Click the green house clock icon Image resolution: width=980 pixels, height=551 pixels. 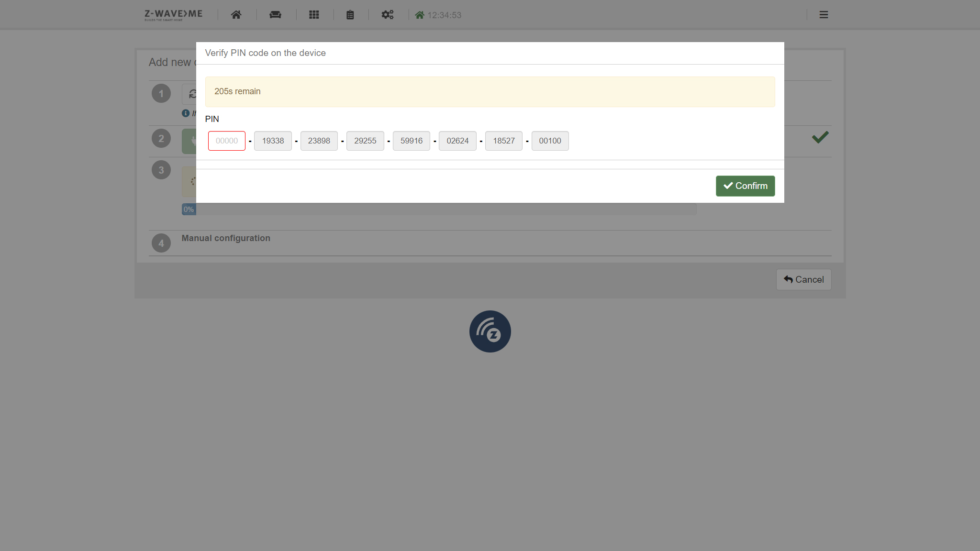(x=420, y=15)
